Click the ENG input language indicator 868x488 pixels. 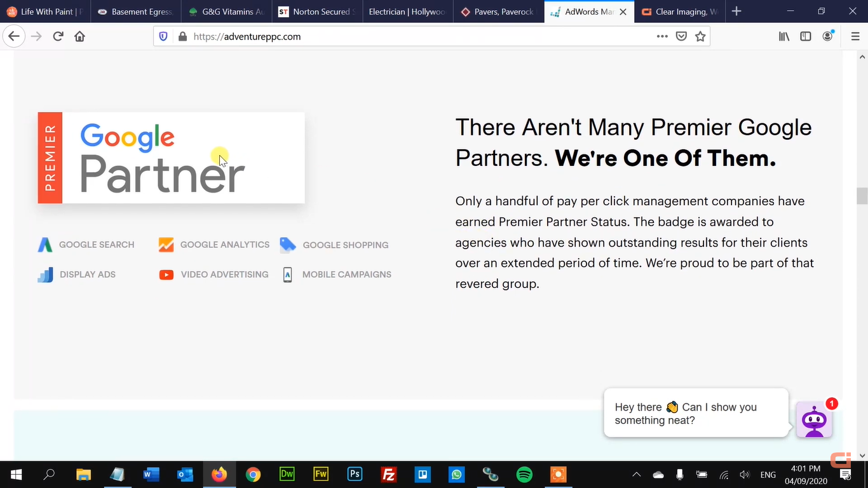[768, 475]
